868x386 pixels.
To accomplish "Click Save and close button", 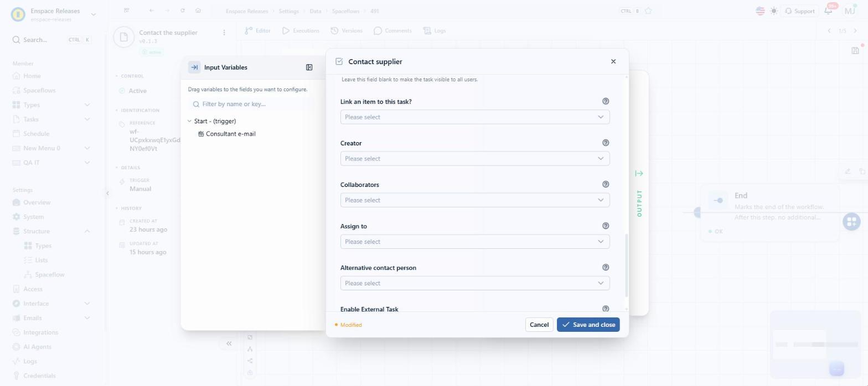I will 588,325.
